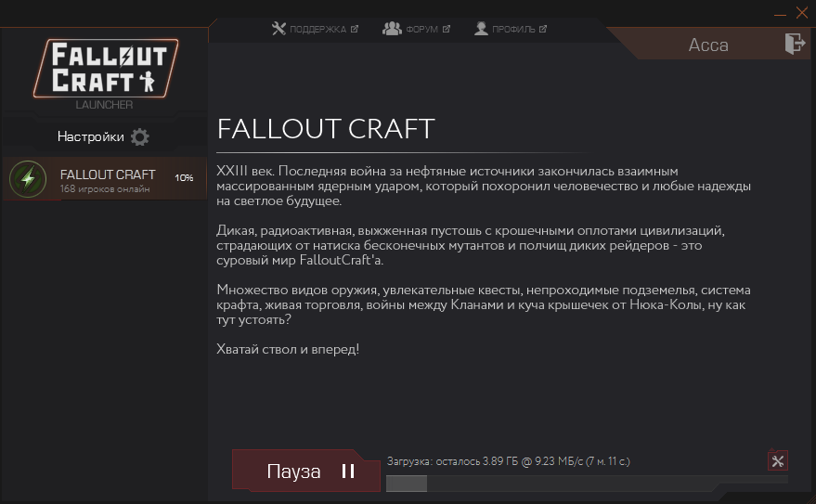Click the pause bars icon
Image resolution: width=816 pixels, height=504 pixels.
pyautogui.click(x=348, y=472)
